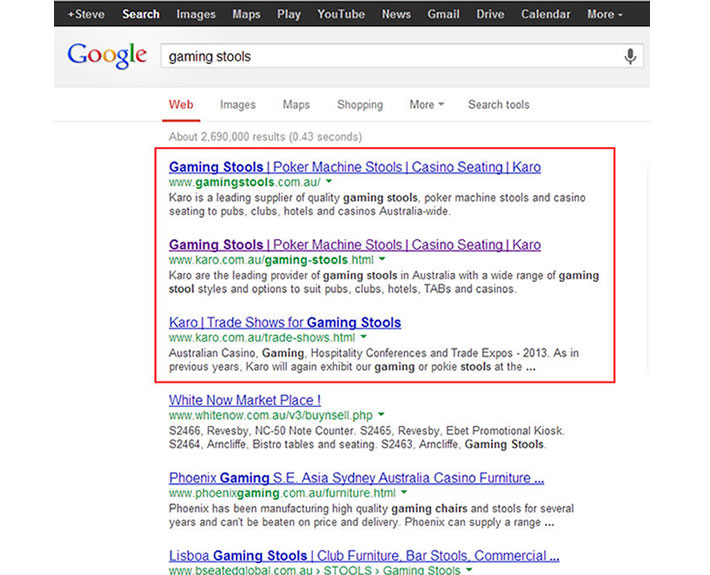Expand arrow next to www.gamingstools.com.au URL

[329, 182]
